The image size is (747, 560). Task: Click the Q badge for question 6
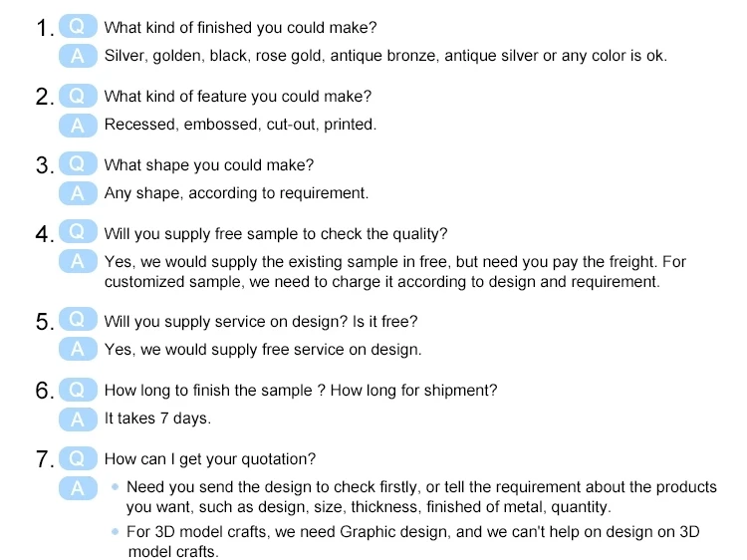pyautogui.click(x=78, y=390)
